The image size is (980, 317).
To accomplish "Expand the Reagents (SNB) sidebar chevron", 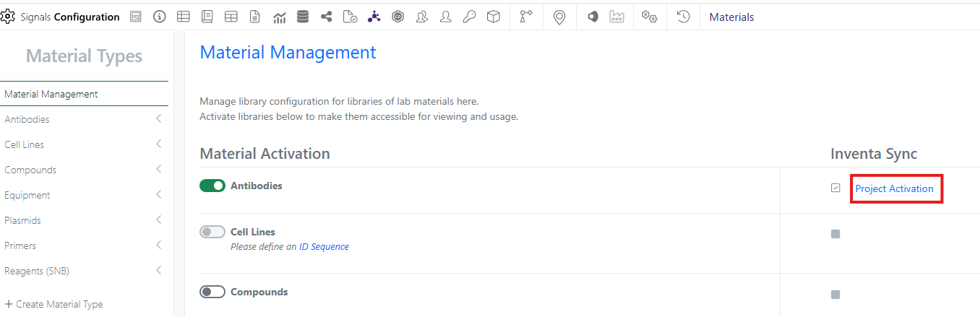I will 158,271.
